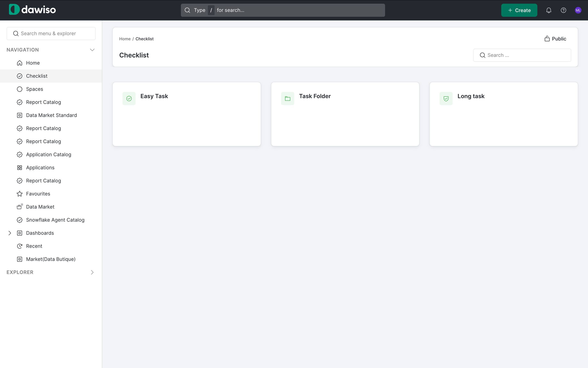Open the help question mark icon
The width and height of the screenshot is (588, 368).
point(563,10)
